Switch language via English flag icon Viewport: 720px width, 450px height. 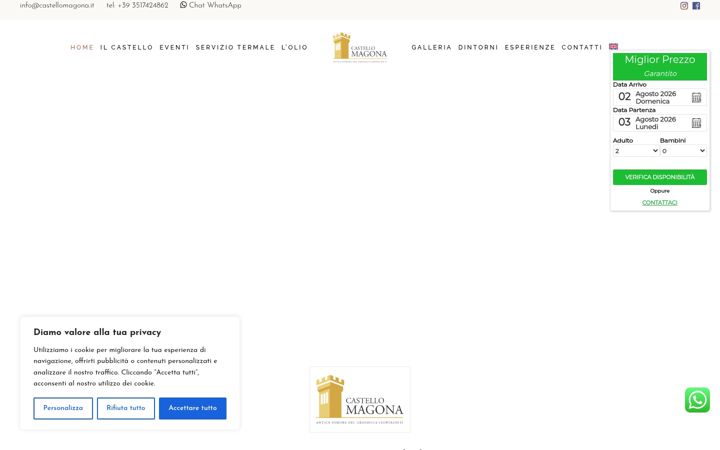pyautogui.click(x=613, y=46)
